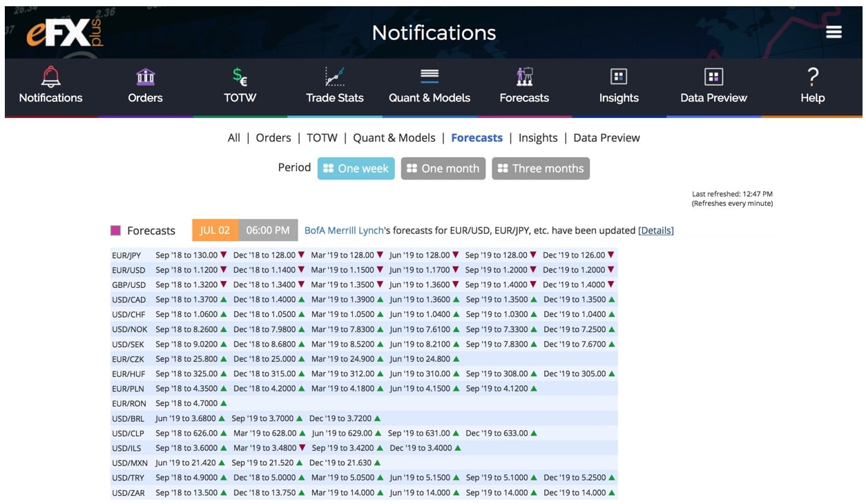Switch to the Data Preview filter tab

[x=606, y=137]
